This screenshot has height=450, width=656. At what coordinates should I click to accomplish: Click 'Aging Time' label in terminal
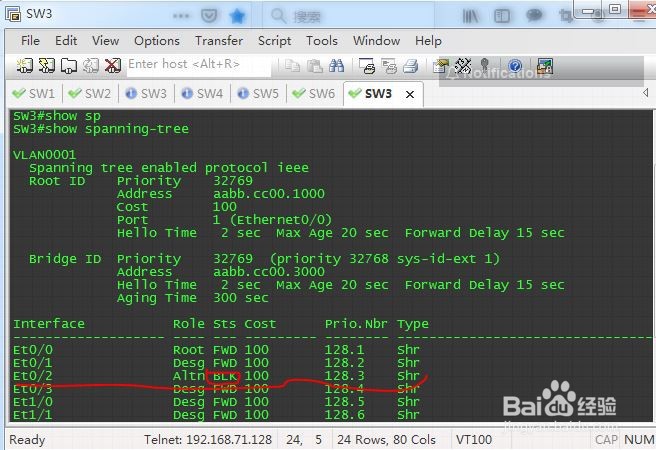tap(157, 298)
